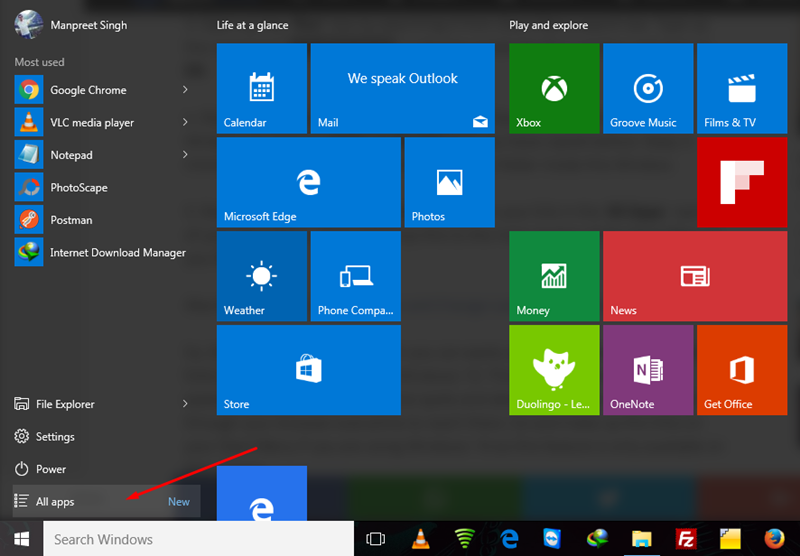Open Films & TV tile
The width and height of the screenshot is (800, 556).
point(742,88)
